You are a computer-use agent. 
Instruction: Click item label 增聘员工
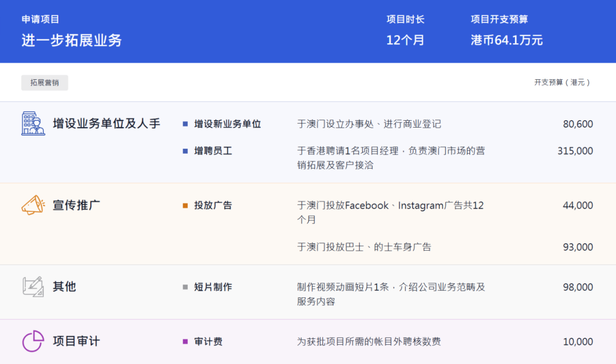213,151
